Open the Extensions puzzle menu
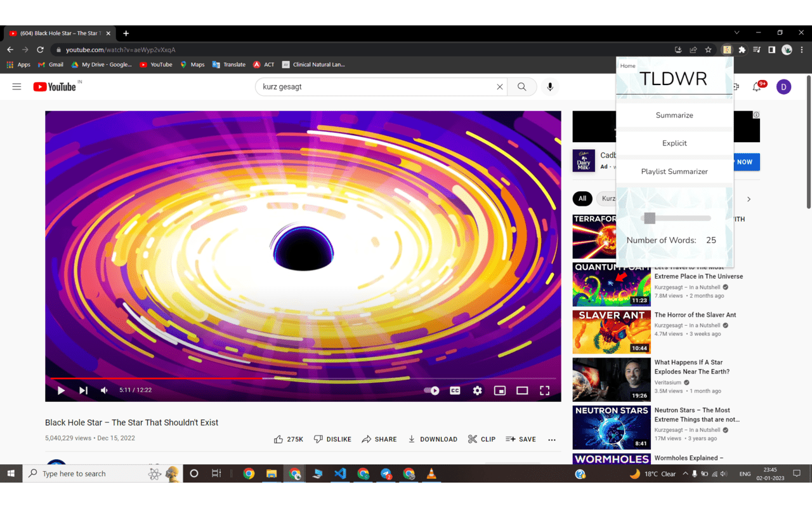The width and height of the screenshot is (812, 508). 742,50
